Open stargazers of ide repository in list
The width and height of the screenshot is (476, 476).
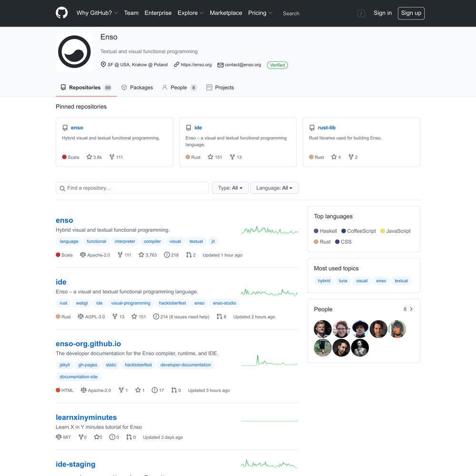(x=139, y=317)
